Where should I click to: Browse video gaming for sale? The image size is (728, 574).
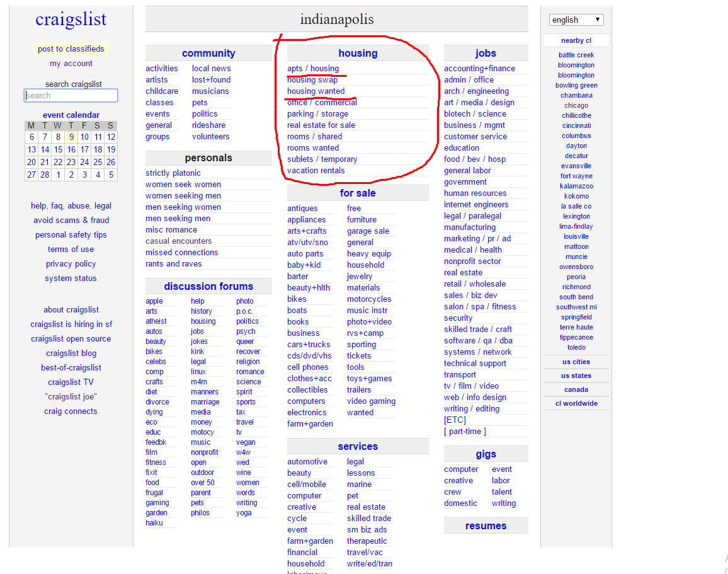[371, 401]
